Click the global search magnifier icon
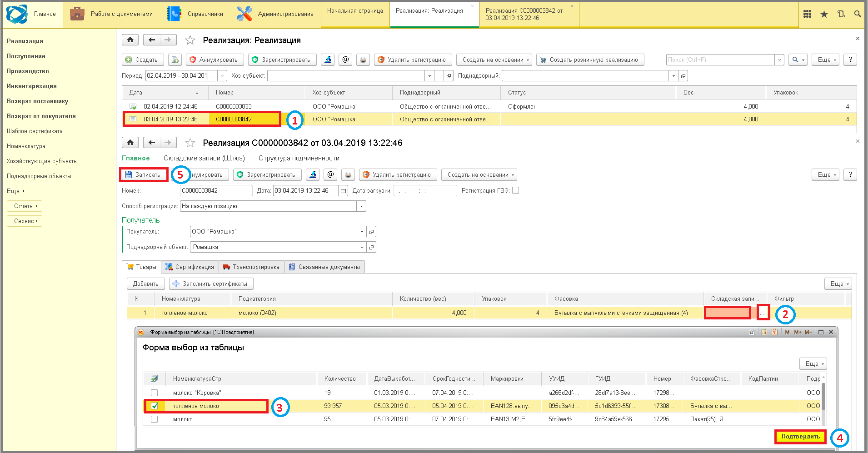The height and width of the screenshot is (453, 868). click(858, 14)
